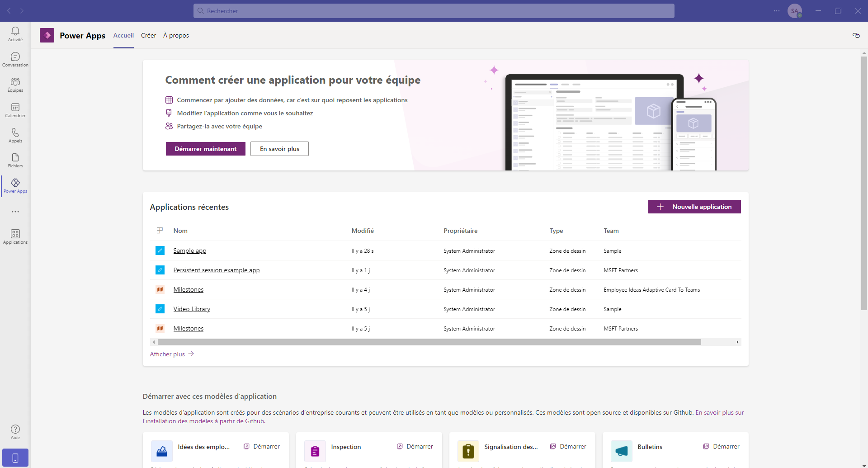Viewport: 868px width, 468px height.
Task: Go forward with the right arrow
Action: tap(22, 11)
